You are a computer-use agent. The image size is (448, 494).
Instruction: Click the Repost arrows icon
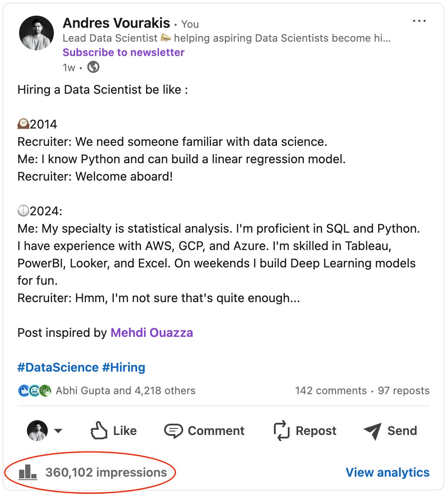(x=281, y=430)
